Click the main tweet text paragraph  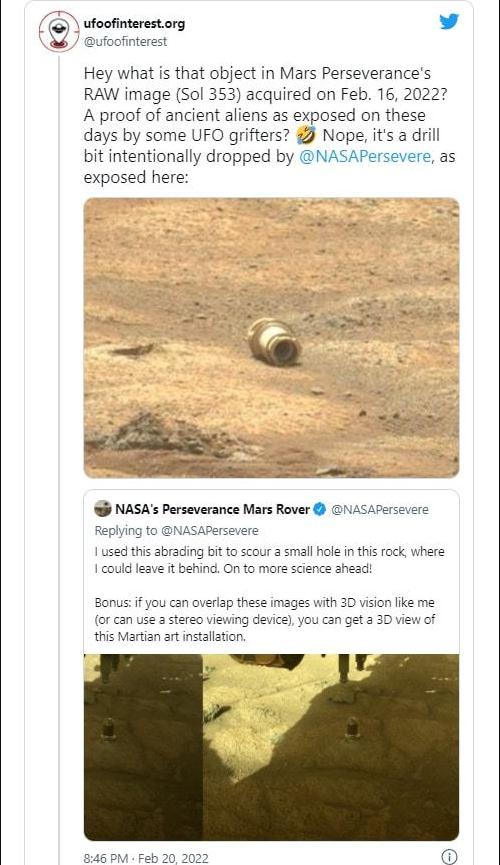point(269,126)
